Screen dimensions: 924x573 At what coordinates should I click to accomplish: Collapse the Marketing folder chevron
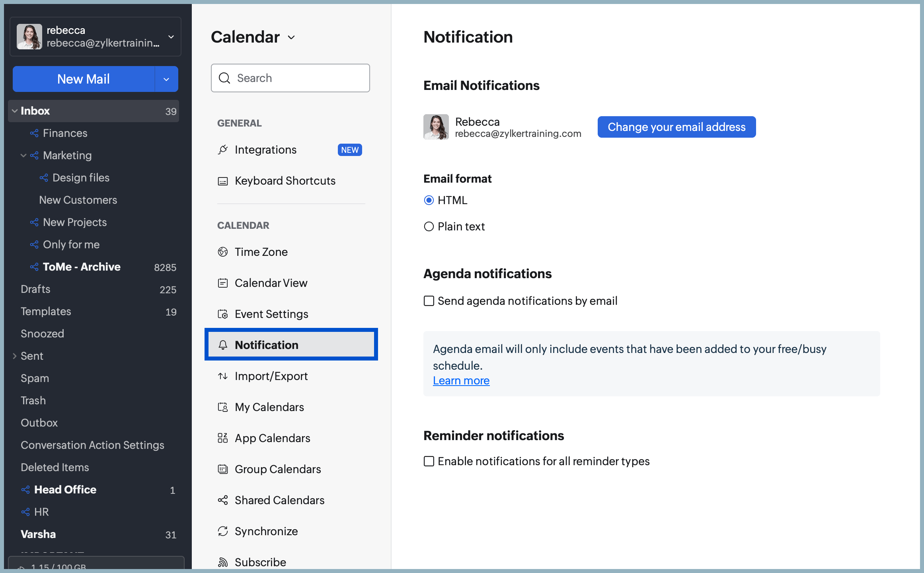(x=23, y=155)
